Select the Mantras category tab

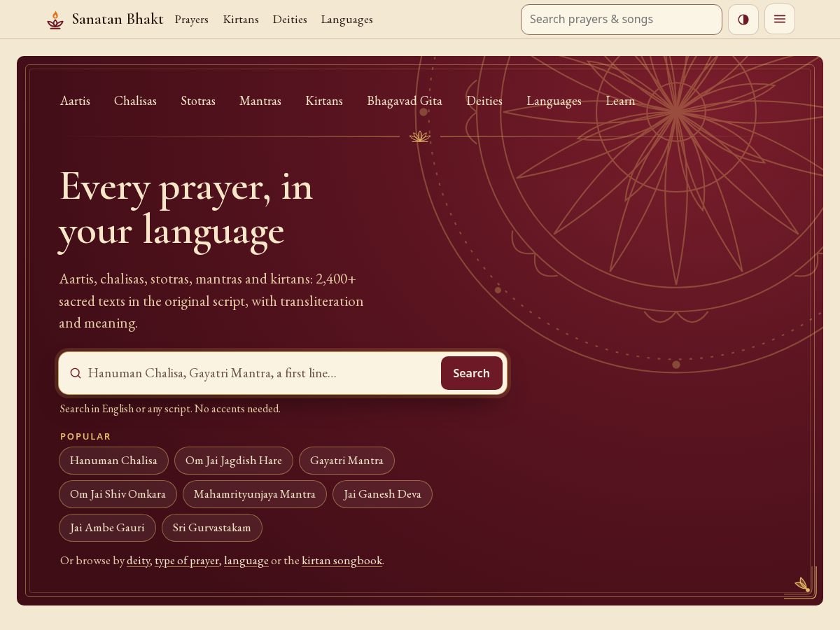[x=260, y=101]
